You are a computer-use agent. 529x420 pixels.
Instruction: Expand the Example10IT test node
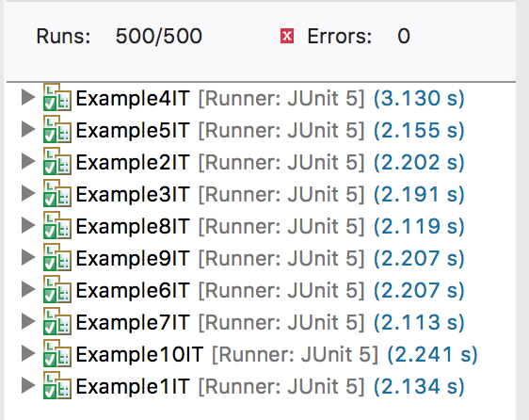click(28, 353)
